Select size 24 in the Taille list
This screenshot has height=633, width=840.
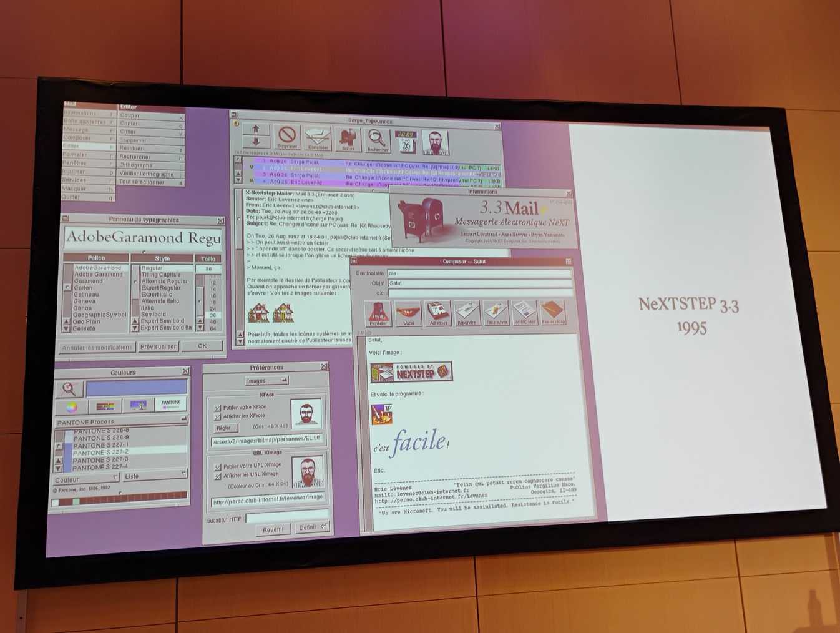(212, 309)
